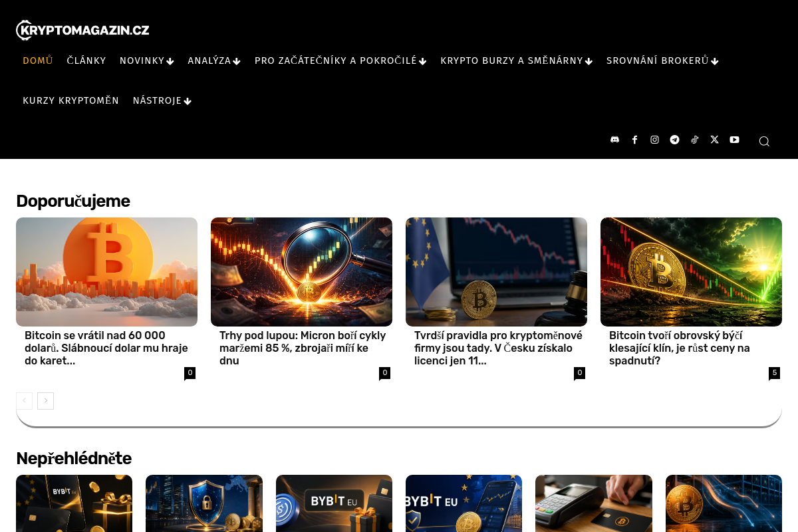Open the search magnifier icon
Image resolution: width=798 pixels, height=532 pixels.
click(764, 141)
